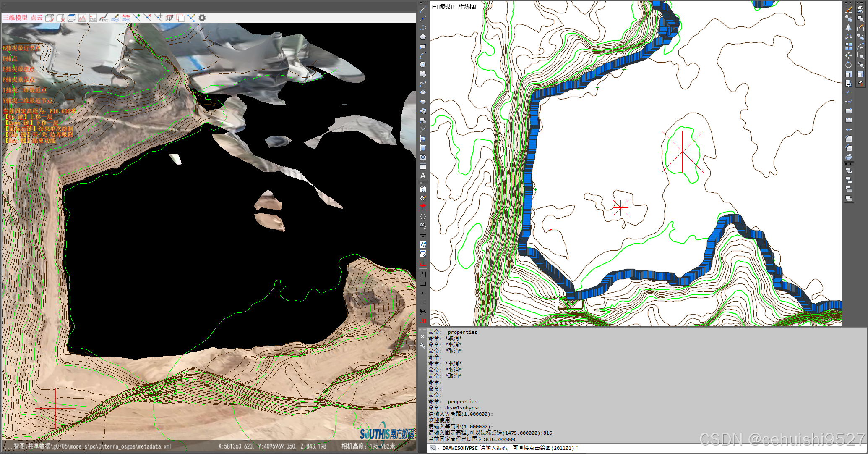The width and height of the screenshot is (868, 454).
Task: Select the Polygon draw tool
Action: [x=423, y=37]
